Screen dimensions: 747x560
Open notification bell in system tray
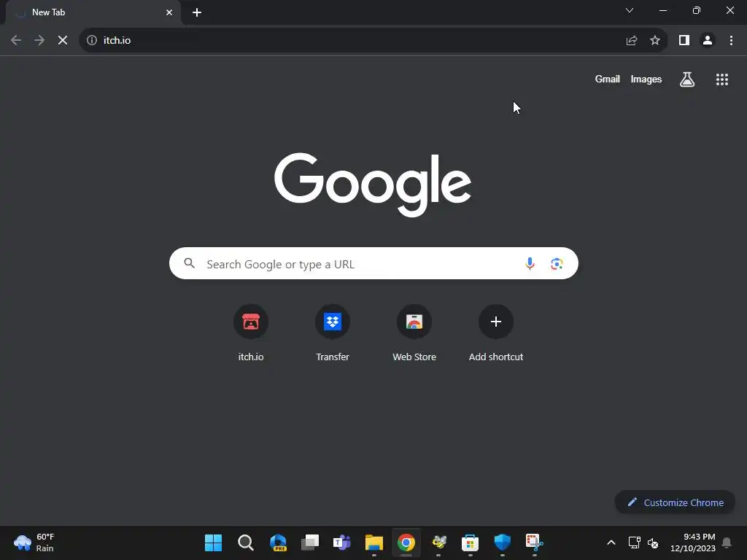(727, 542)
